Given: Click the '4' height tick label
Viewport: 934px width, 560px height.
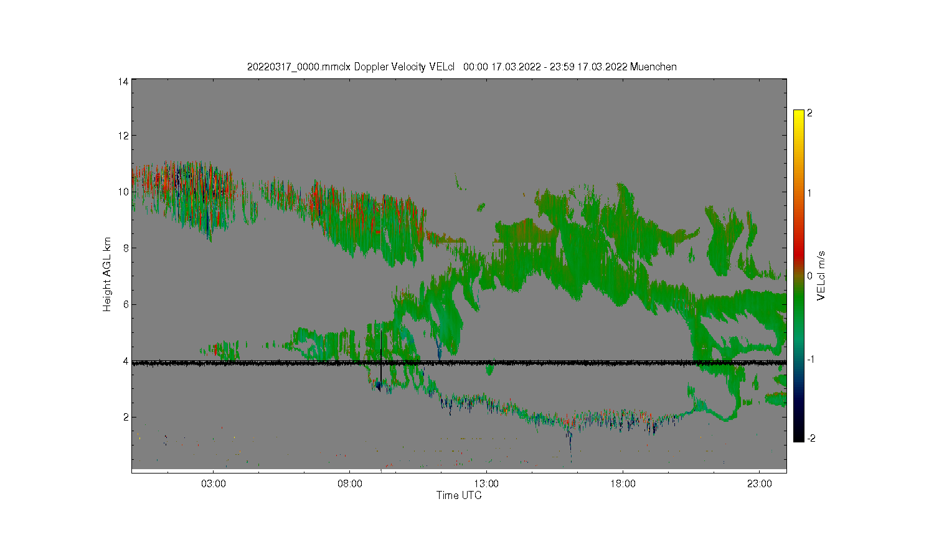Looking at the screenshot, I should tap(126, 361).
